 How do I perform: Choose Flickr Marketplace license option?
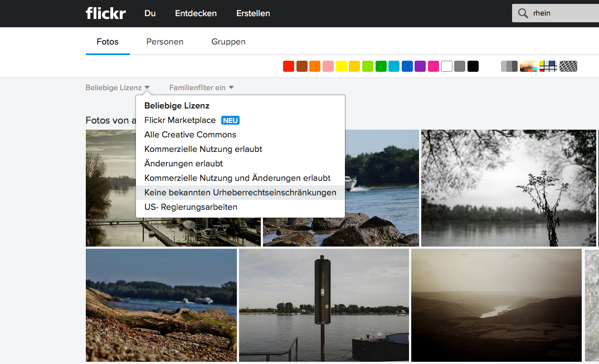click(x=241, y=120)
